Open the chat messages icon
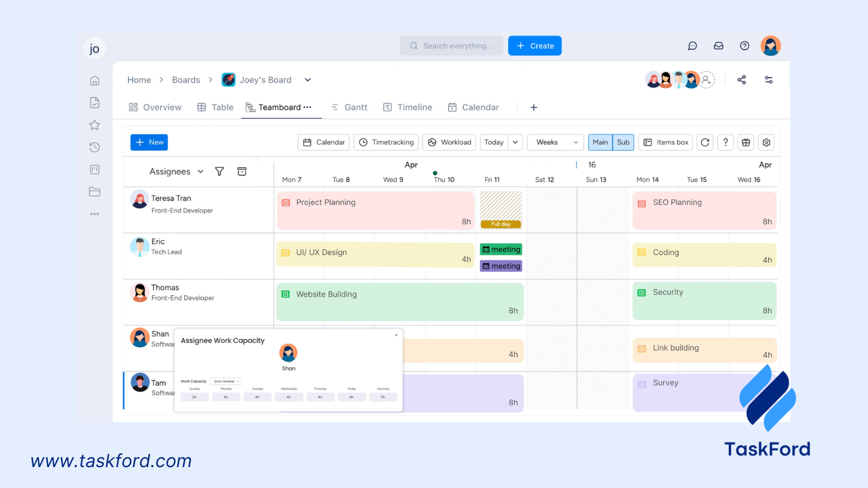Screen dimensions: 868x488 tap(692, 46)
